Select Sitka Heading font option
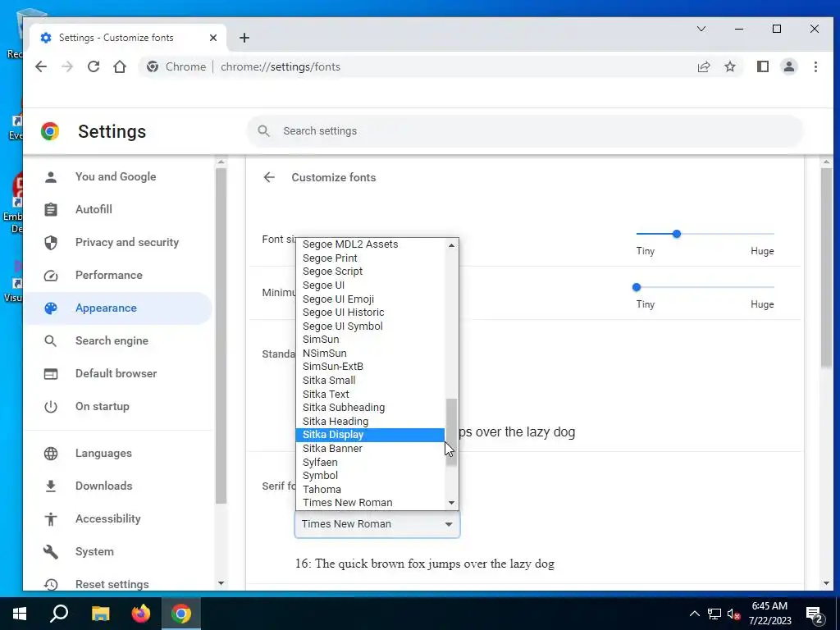This screenshot has width=840, height=630. coord(370,421)
